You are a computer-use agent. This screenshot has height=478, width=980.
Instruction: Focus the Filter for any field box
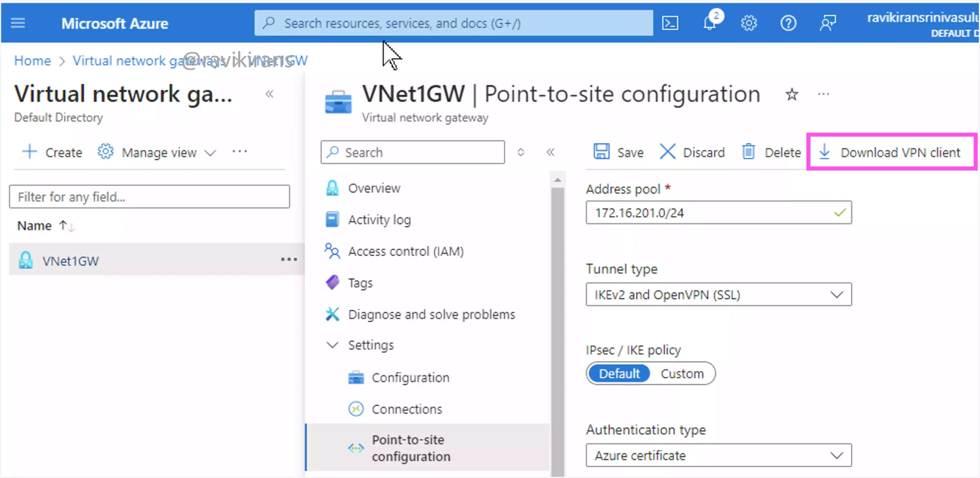149,196
